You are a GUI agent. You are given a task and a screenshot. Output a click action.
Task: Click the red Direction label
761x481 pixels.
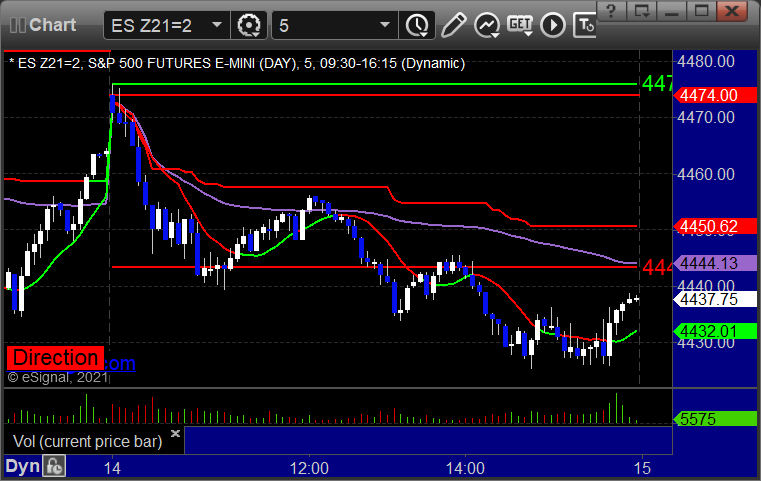coord(55,358)
